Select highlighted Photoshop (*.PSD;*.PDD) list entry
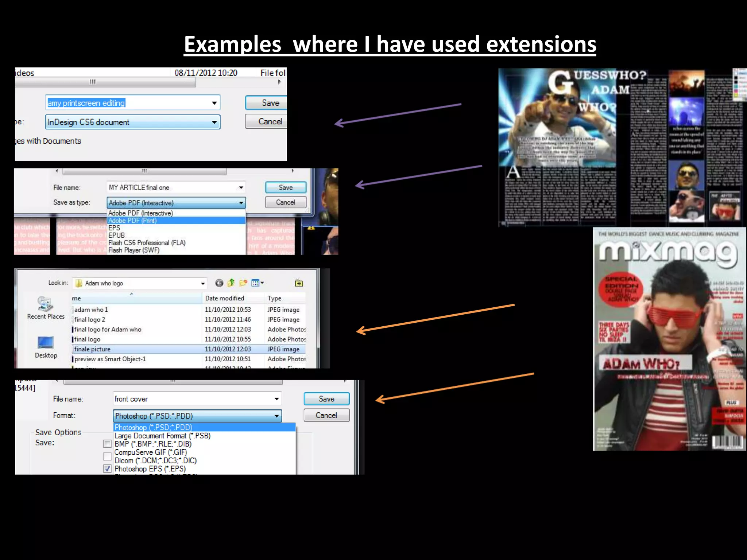This screenshot has width=747, height=560. click(204, 427)
